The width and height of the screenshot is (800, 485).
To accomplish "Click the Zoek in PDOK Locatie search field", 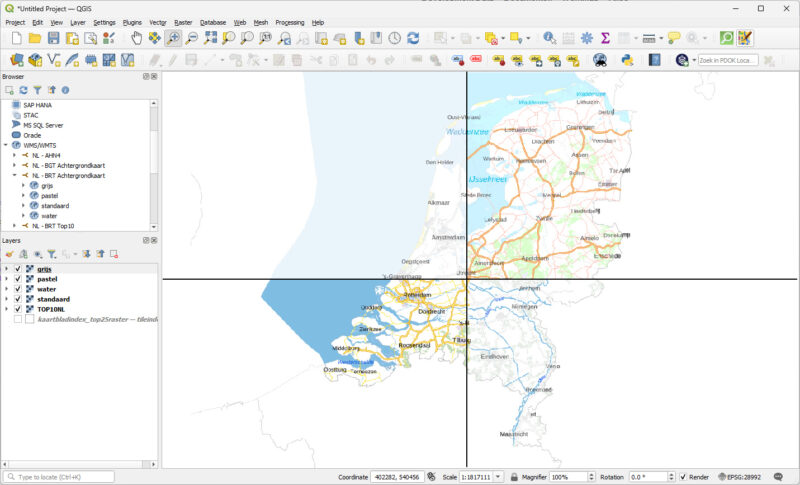I will [728, 60].
